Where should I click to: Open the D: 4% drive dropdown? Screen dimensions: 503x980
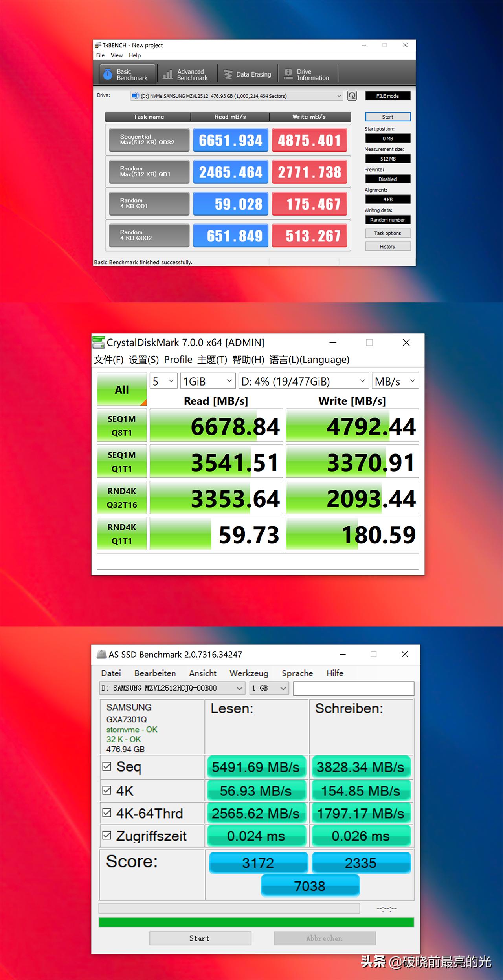click(x=304, y=381)
